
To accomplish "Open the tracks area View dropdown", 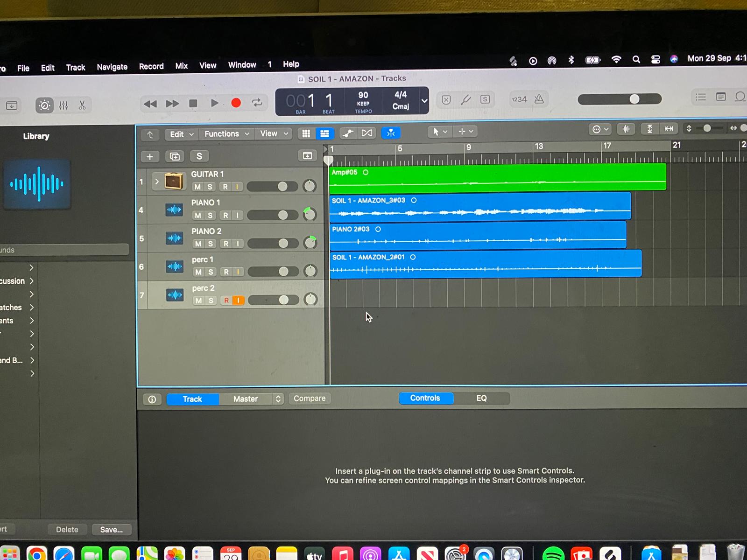I will 274,134.
